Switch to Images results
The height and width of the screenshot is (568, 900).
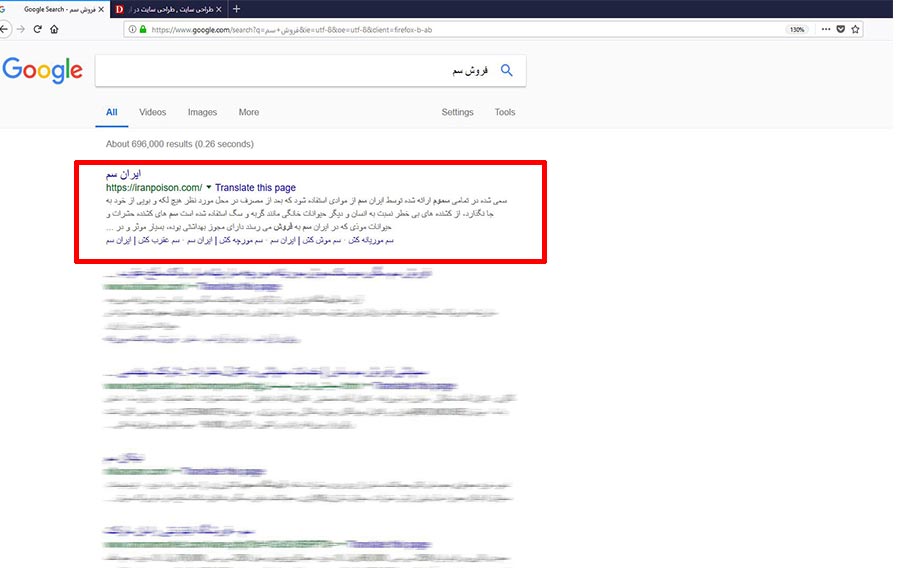(202, 112)
